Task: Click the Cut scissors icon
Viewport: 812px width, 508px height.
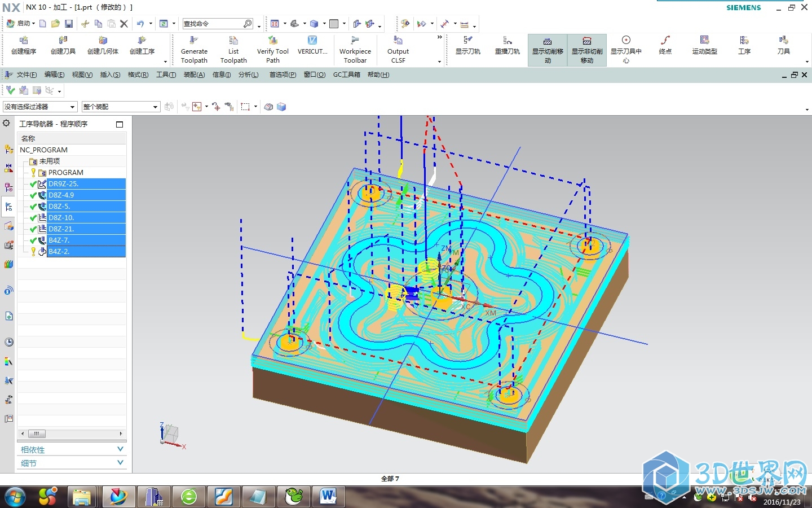Action: point(85,24)
